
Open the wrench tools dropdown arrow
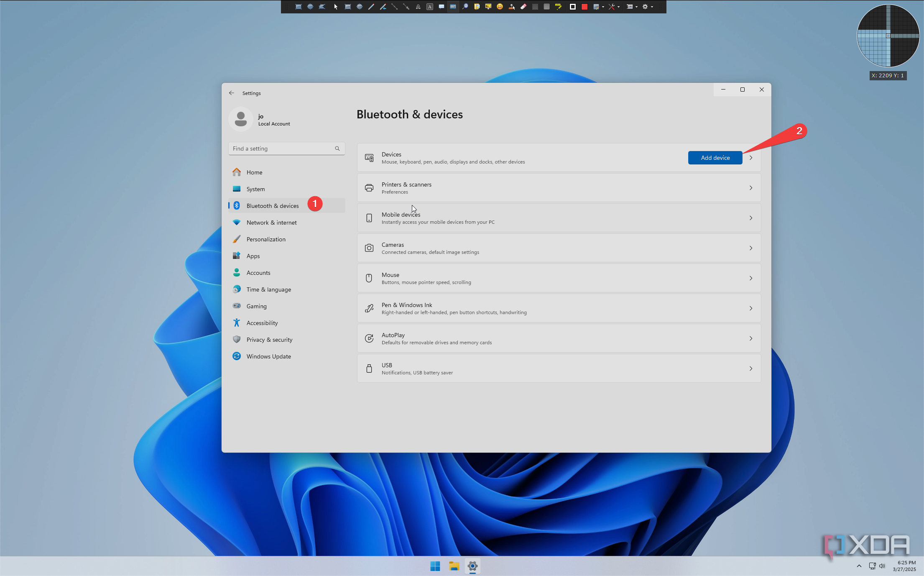click(618, 7)
